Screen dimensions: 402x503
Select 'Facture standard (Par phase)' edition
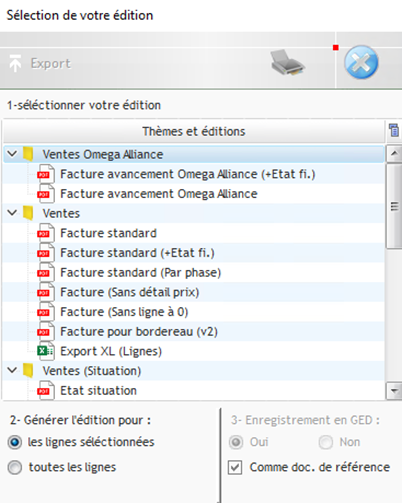click(141, 272)
